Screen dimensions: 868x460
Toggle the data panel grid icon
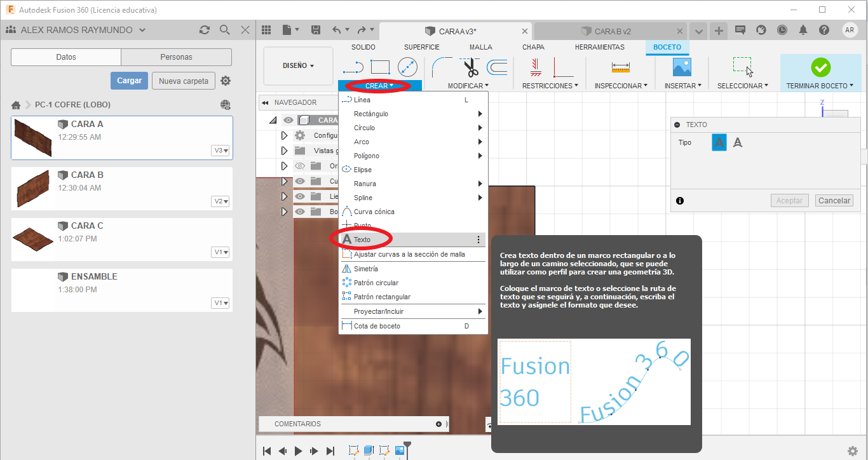click(x=266, y=30)
